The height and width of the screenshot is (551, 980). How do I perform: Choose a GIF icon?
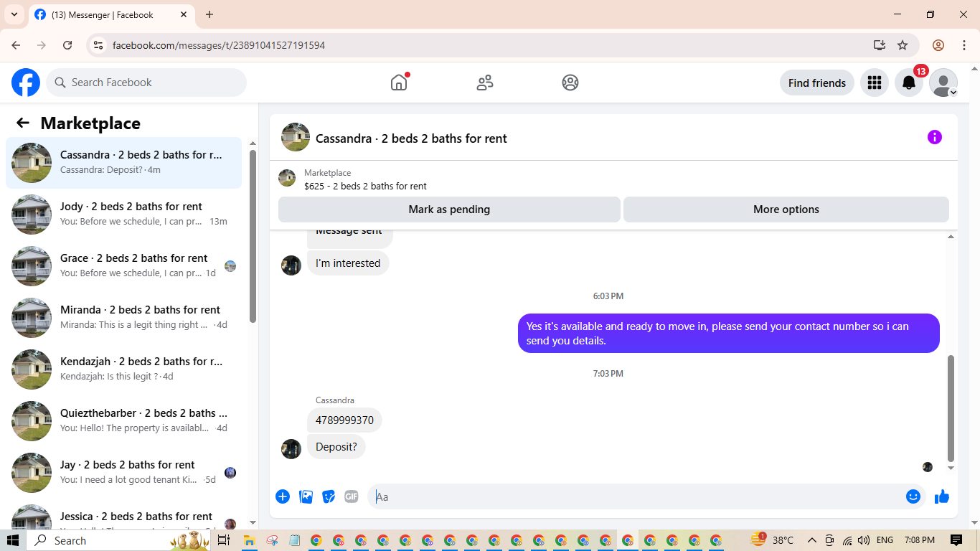coord(351,496)
